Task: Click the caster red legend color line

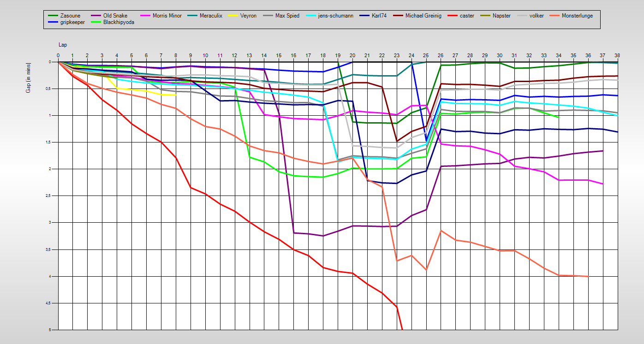Action: (x=452, y=16)
